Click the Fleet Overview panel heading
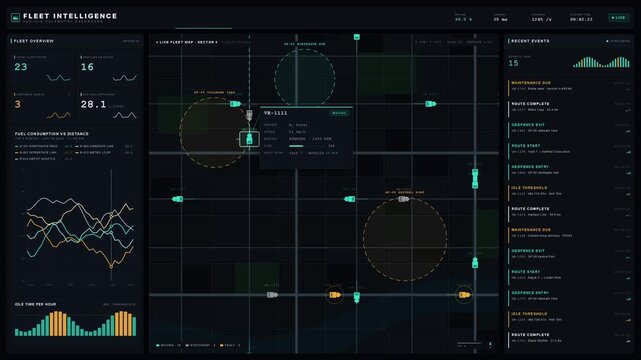This screenshot has width=641, height=360. 34,41
